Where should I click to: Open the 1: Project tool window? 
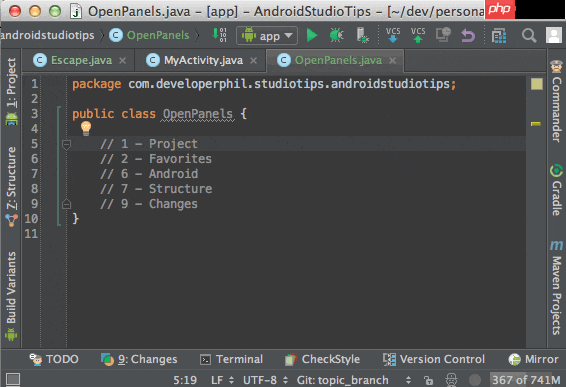(11, 91)
